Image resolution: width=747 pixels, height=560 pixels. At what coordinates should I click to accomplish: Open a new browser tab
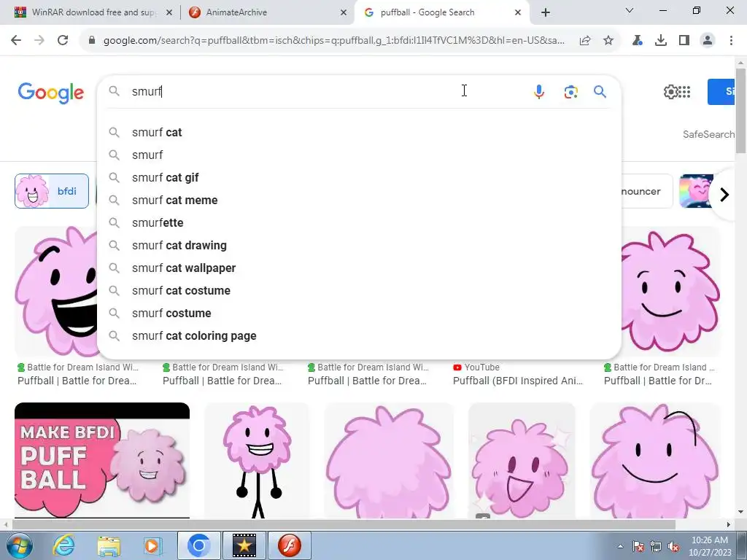point(546,12)
